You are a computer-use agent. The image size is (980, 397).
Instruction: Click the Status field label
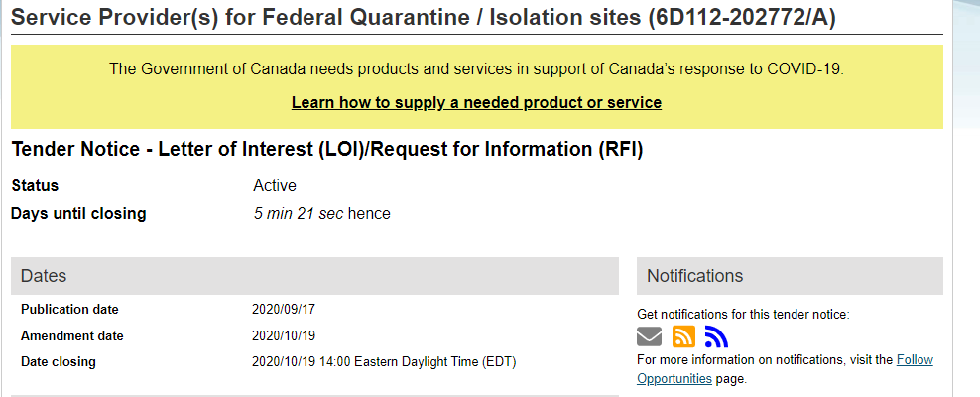35,186
